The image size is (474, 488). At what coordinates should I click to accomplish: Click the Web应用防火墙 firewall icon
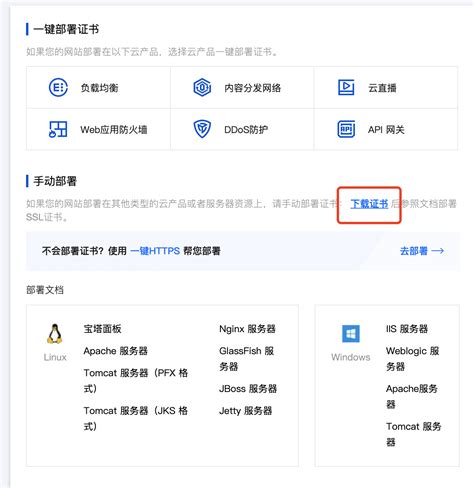coord(58,129)
